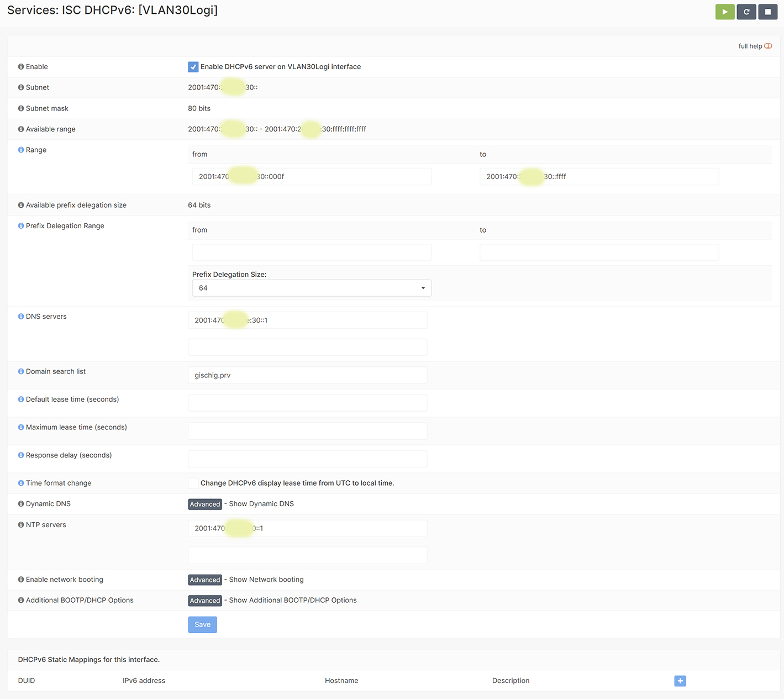Show info icon for Response delay
Image resolution: width=784 pixels, height=699 pixels.
tap(21, 455)
